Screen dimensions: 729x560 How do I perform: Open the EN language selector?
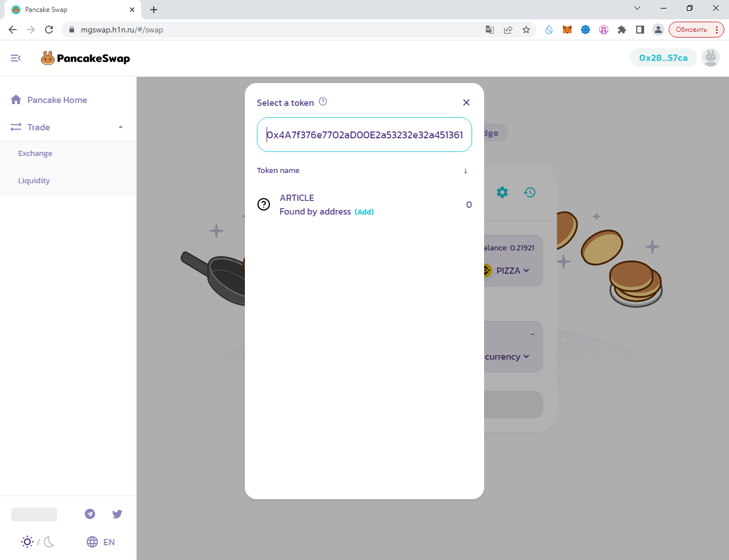101,542
